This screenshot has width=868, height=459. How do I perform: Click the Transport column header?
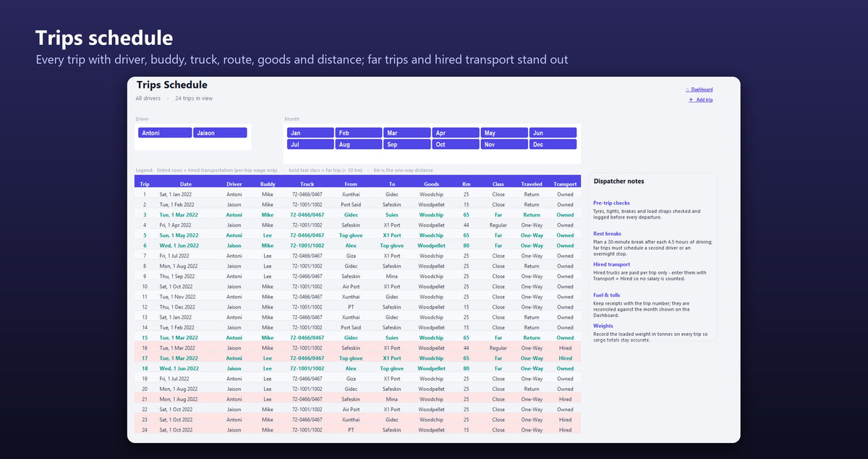pyautogui.click(x=565, y=184)
